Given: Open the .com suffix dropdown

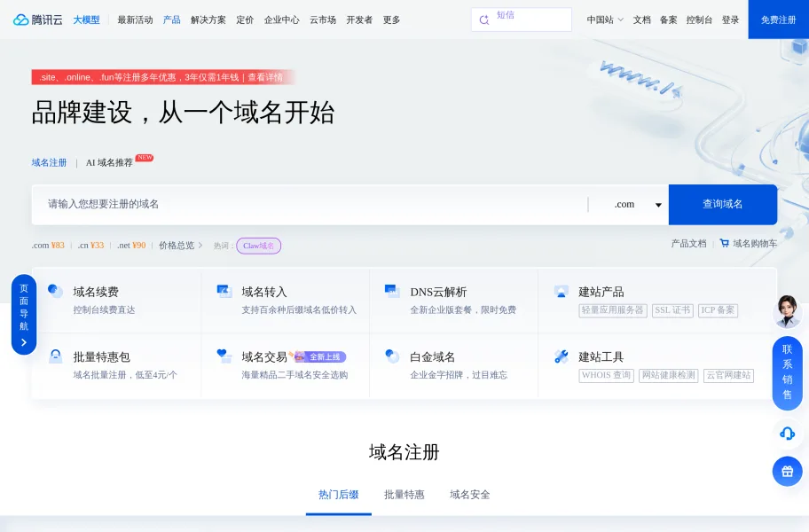Looking at the screenshot, I should click(638, 205).
